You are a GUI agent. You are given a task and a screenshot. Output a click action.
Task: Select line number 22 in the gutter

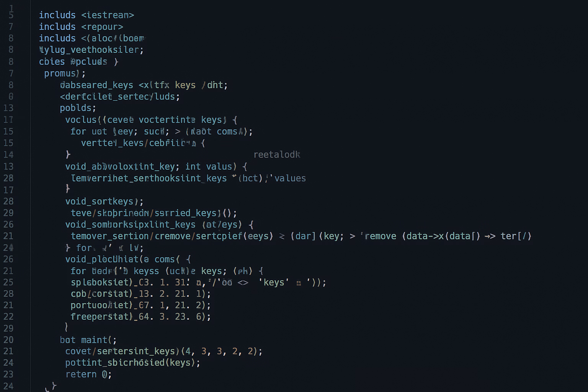[x=8, y=317]
